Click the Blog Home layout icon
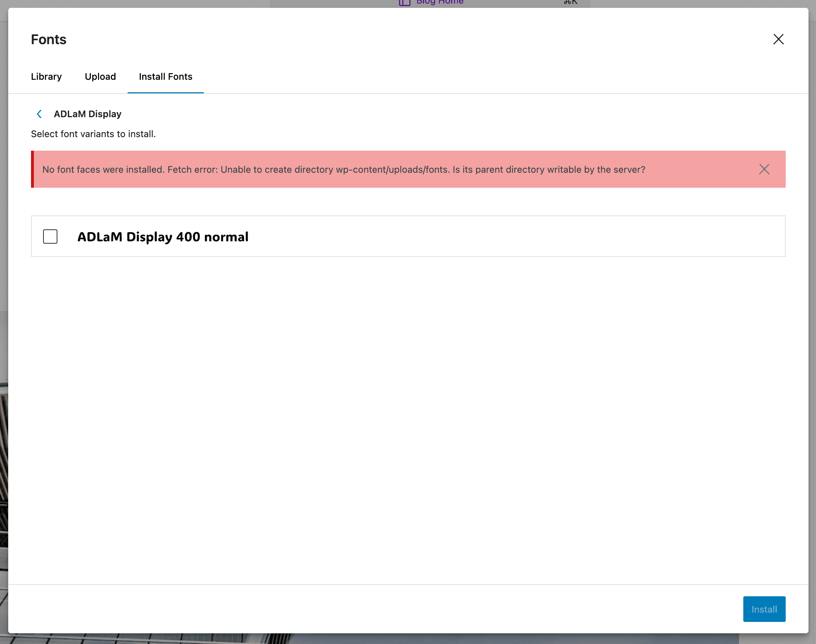The image size is (816, 644). pyautogui.click(x=404, y=2)
